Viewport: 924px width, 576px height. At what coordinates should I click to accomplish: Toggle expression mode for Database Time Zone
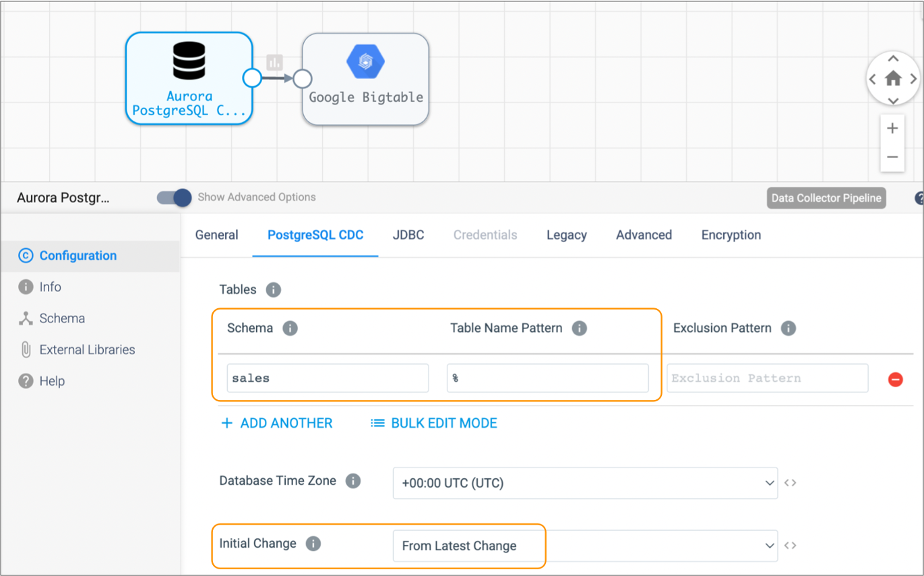(791, 483)
